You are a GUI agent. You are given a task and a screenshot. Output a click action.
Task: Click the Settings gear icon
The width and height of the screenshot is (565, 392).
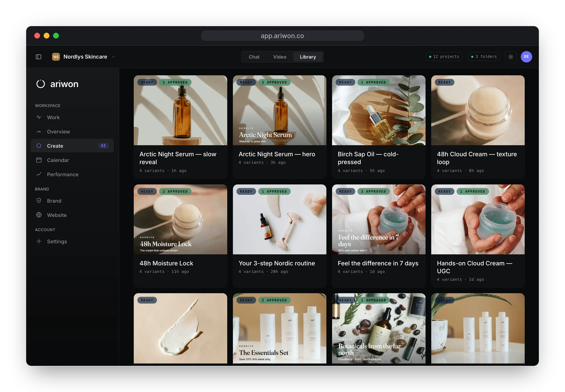(x=39, y=241)
